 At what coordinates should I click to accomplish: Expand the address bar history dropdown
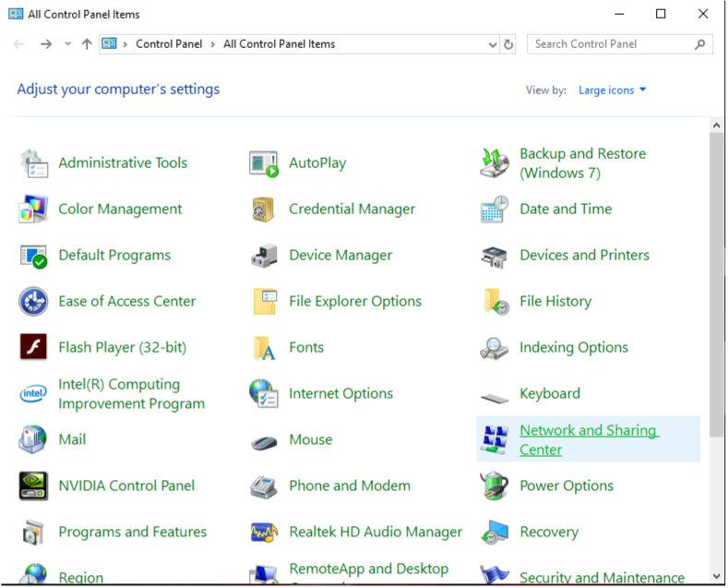tap(493, 44)
